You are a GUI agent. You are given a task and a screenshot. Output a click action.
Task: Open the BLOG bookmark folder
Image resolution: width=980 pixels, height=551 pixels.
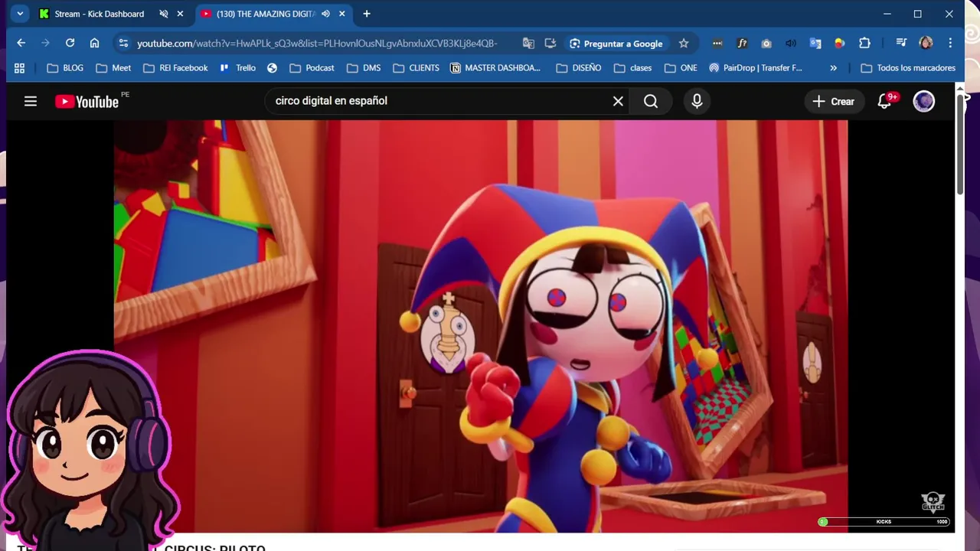point(65,68)
